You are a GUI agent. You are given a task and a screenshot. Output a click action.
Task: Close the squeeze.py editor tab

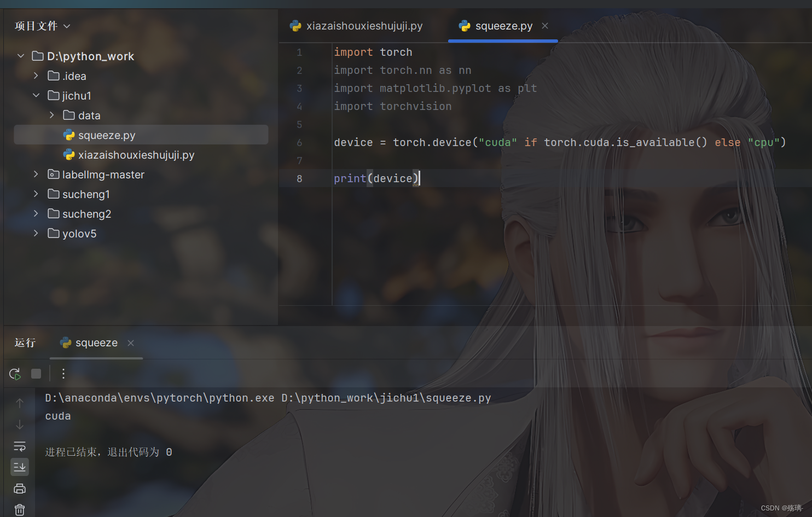point(545,26)
